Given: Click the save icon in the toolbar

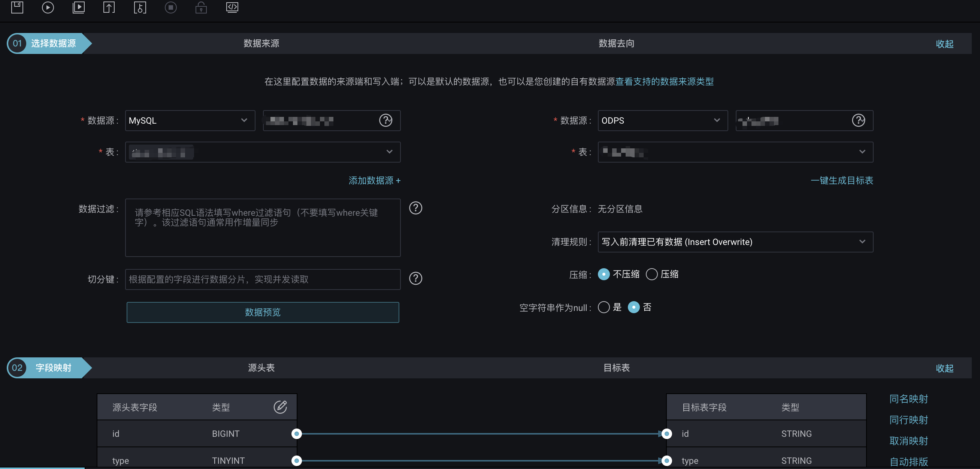Looking at the screenshot, I should pos(17,7).
